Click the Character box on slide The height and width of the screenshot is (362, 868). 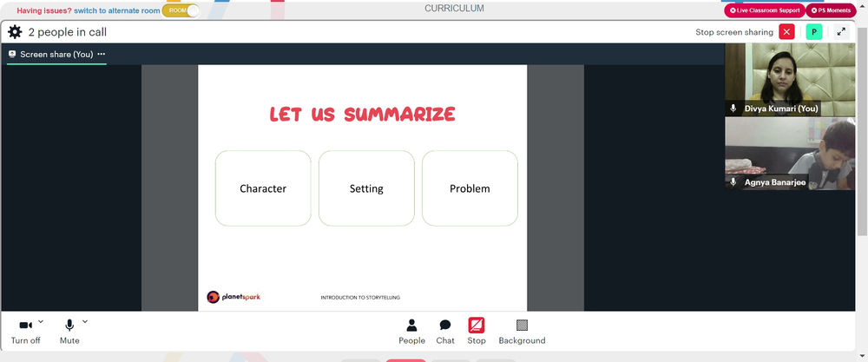pos(263,188)
